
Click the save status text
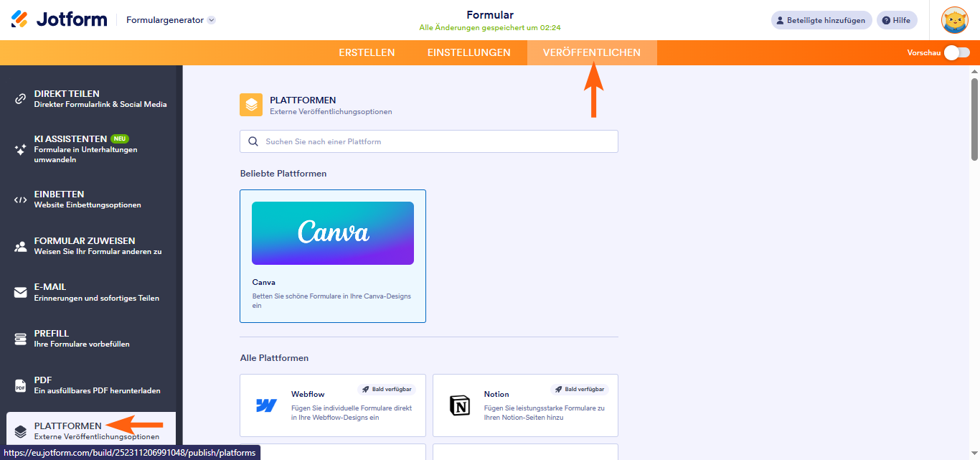coord(490,28)
